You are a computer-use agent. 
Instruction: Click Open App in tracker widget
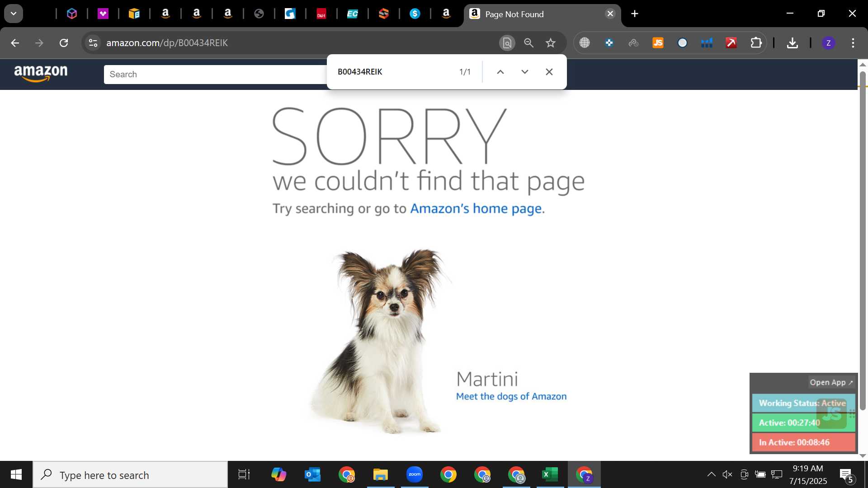[831, 382]
